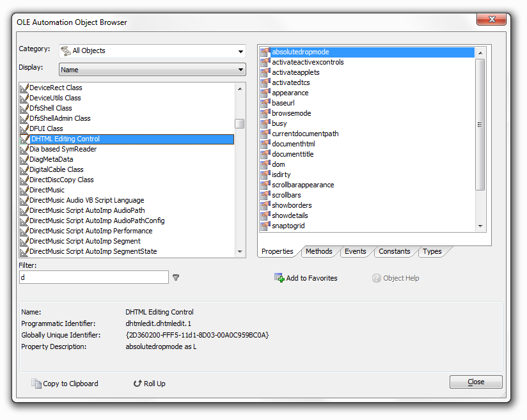Image resolution: width=527 pixels, height=420 pixels.
Task: Click the Roll Up label
Action: (155, 384)
